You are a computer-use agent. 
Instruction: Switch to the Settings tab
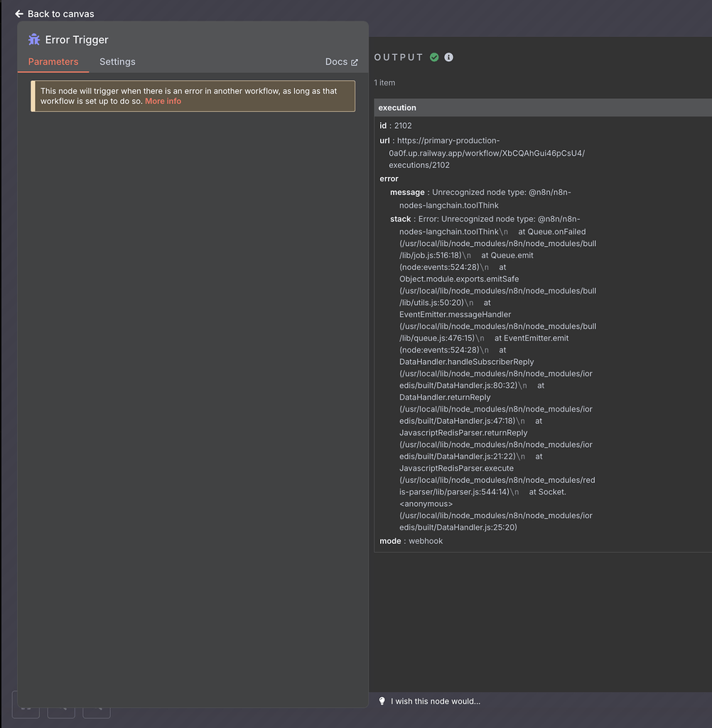pyautogui.click(x=117, y=62)
